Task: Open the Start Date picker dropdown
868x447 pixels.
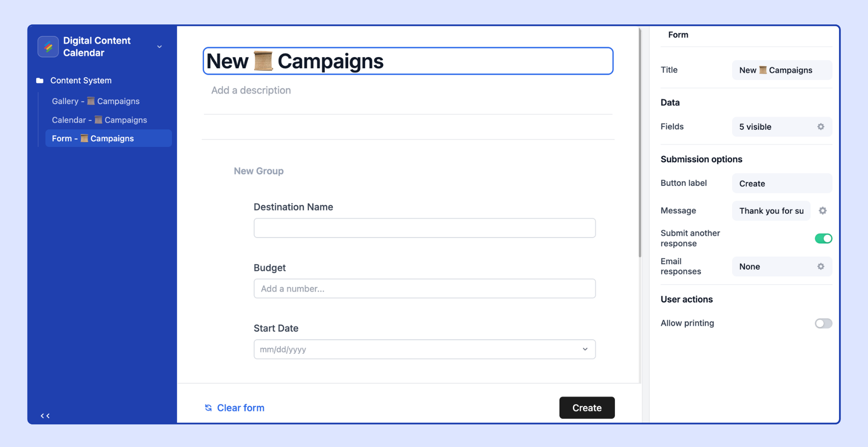Action: [x=425, y=349]
